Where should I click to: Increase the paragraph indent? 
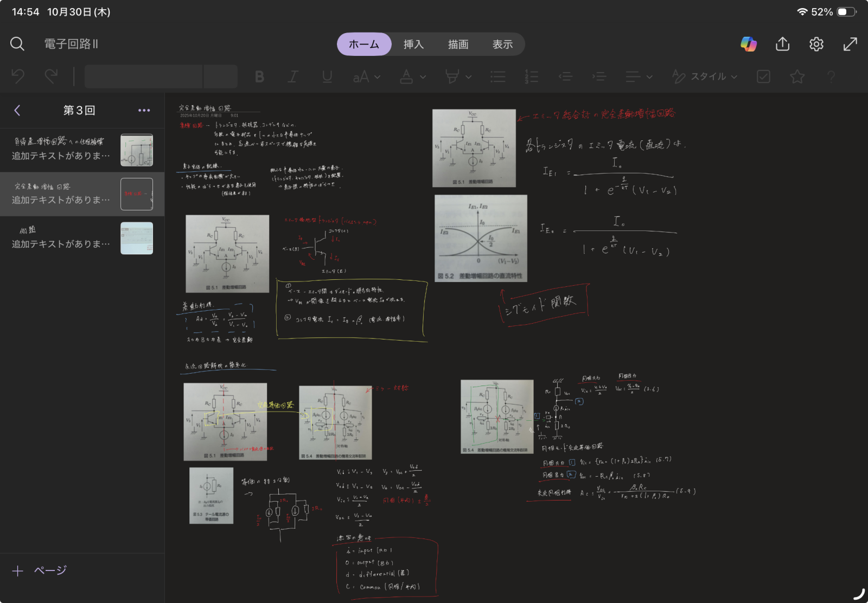pos(600,76)
